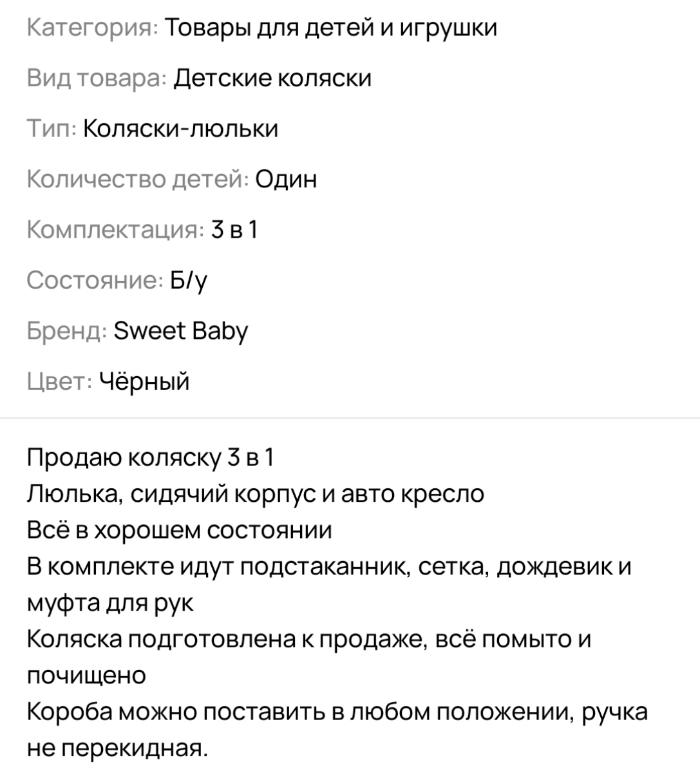Click the Цвет attribute label
Screen dimensions: 700x773
tap(59, 381)
